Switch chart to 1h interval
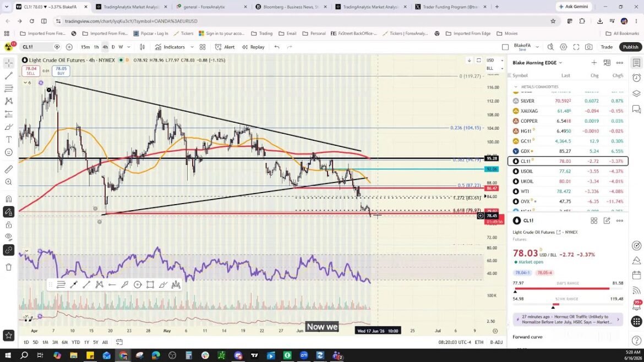The height and width of the screenshot is (362, 644). (96, 47)
